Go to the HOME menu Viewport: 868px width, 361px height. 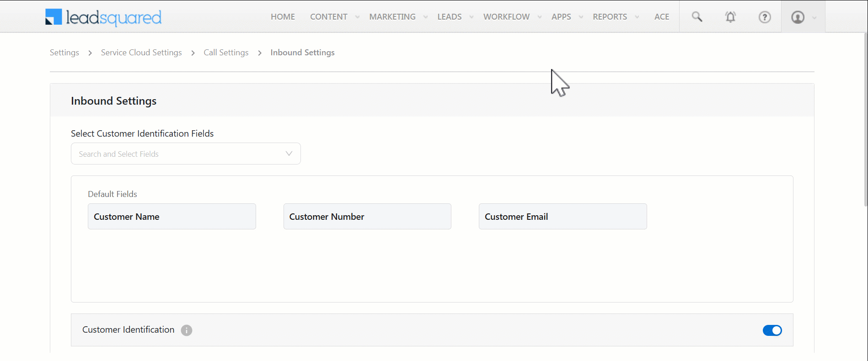click(283, 17)
